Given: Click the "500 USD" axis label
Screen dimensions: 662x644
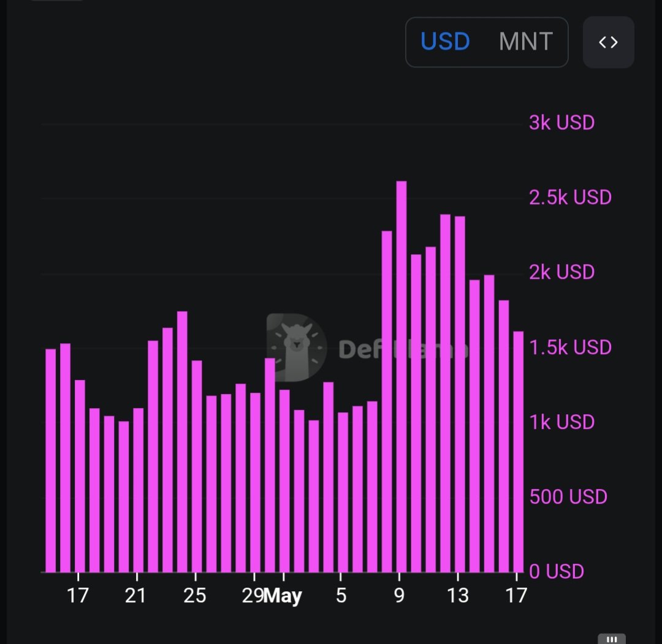Looking at the screenshot, I should 568,496.
